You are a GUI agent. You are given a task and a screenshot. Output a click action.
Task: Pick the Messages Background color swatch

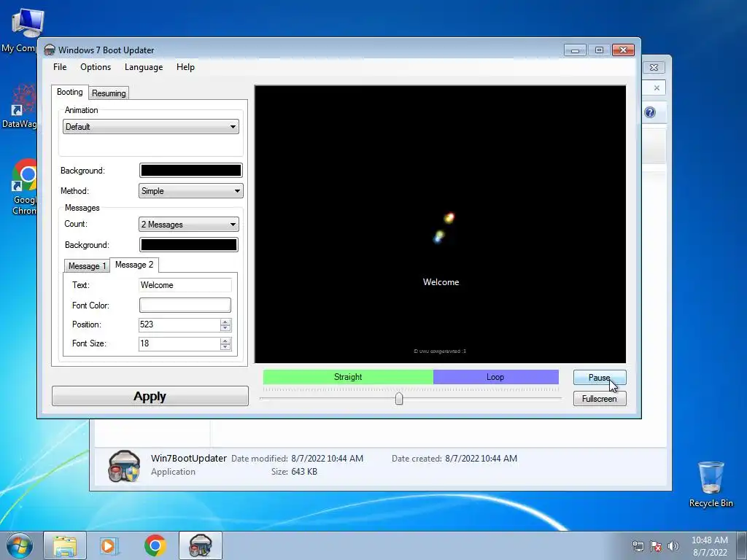point(189,245)
